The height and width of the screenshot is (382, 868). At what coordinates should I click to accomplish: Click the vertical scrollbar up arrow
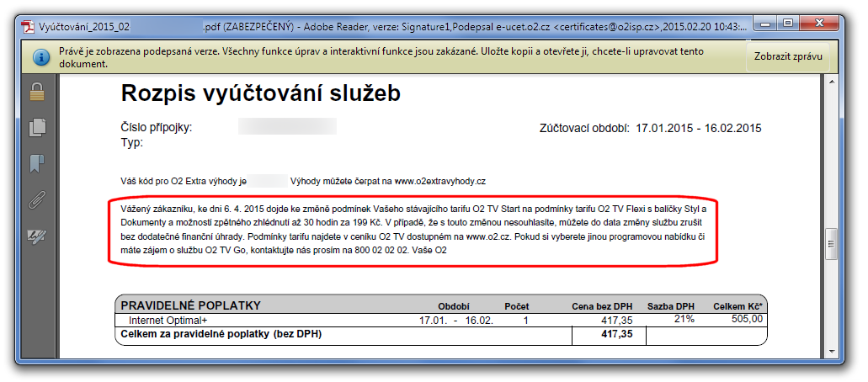831,82
